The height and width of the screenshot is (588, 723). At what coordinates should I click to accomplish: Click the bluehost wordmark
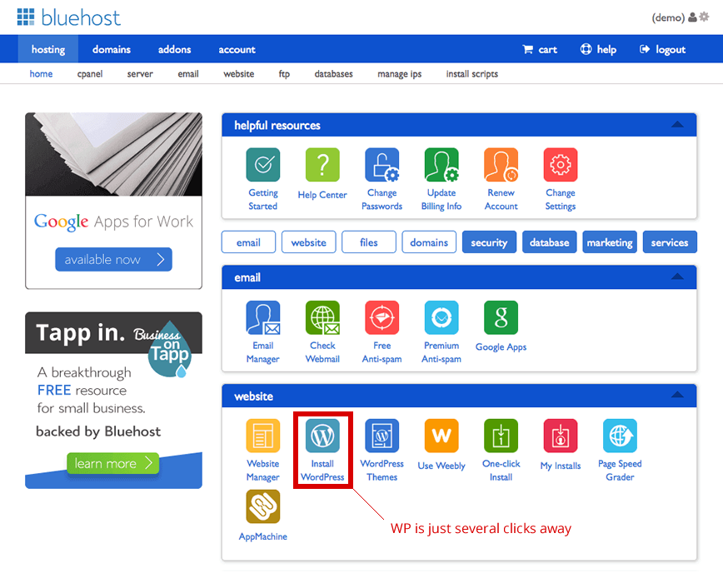[81, 17]
